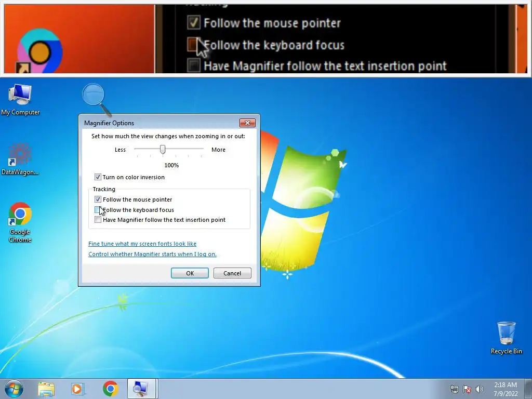Click Cancel in Magnifier Options

232,273
